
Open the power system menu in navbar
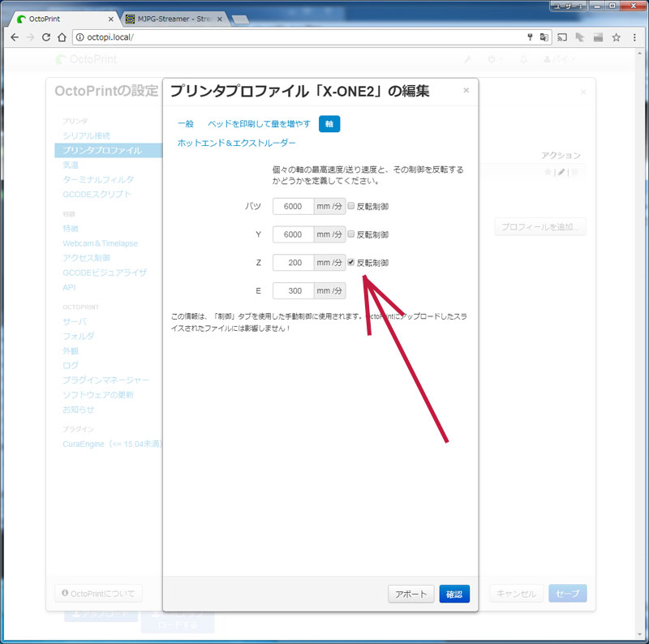(x=495, y=59)
